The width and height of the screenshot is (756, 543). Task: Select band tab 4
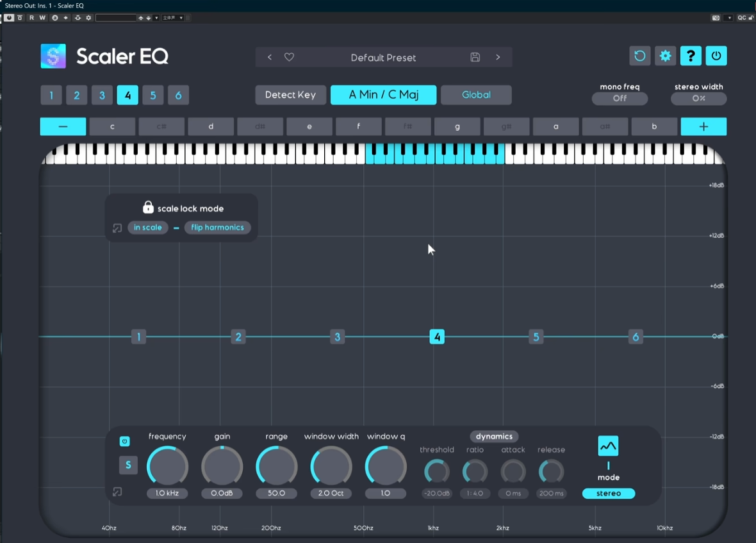click(127, 95)
